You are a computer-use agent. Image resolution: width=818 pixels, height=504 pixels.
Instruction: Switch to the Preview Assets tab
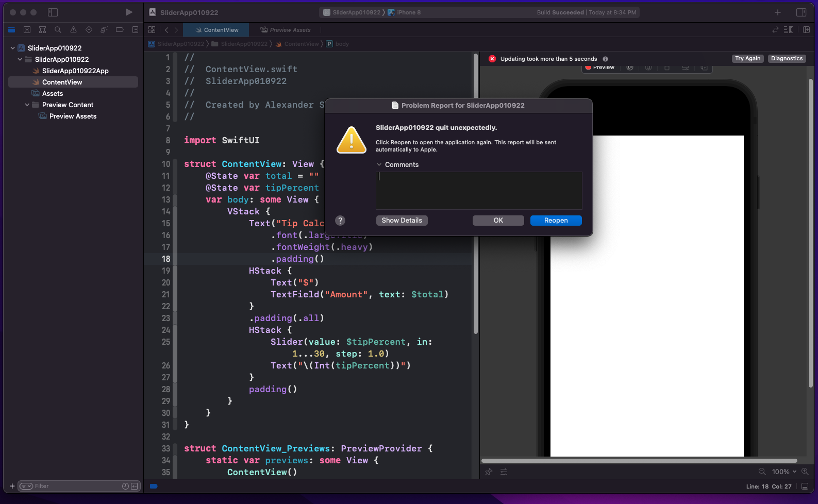pos(286,30)
